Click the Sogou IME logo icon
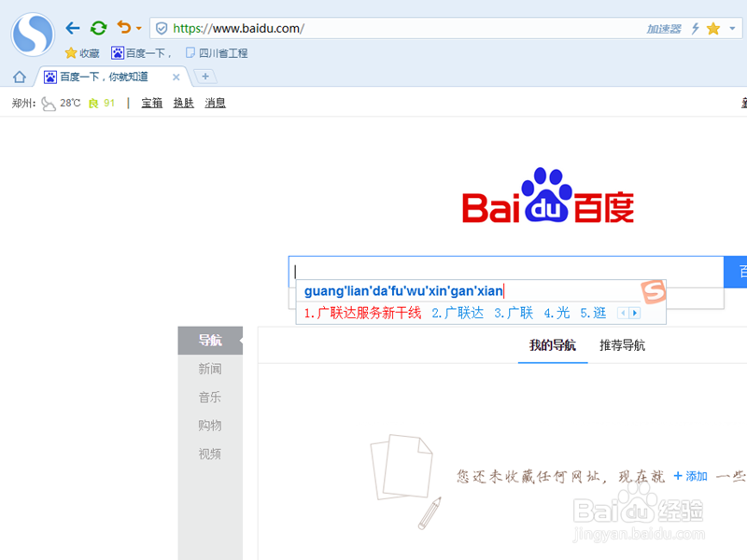 [x=653, y=291]
